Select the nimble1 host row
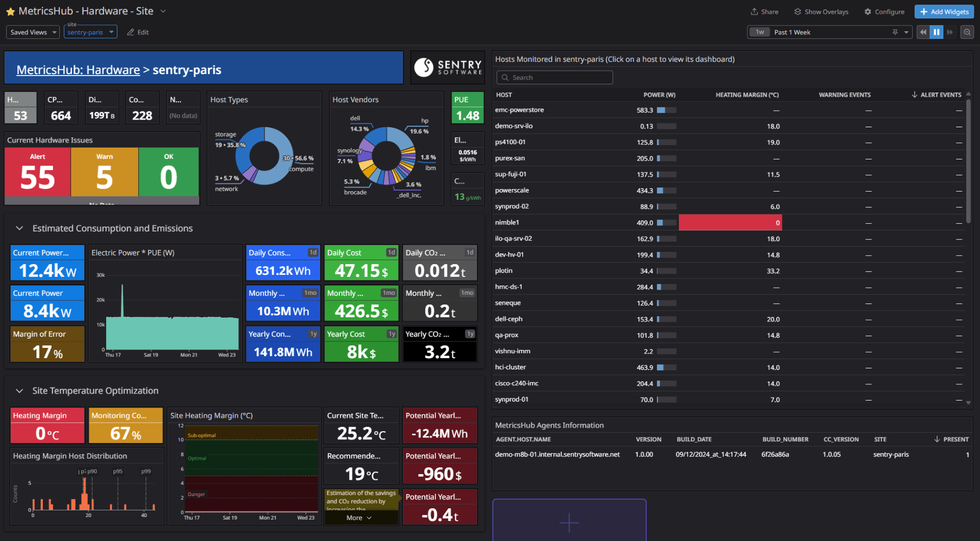 point(728,223)
